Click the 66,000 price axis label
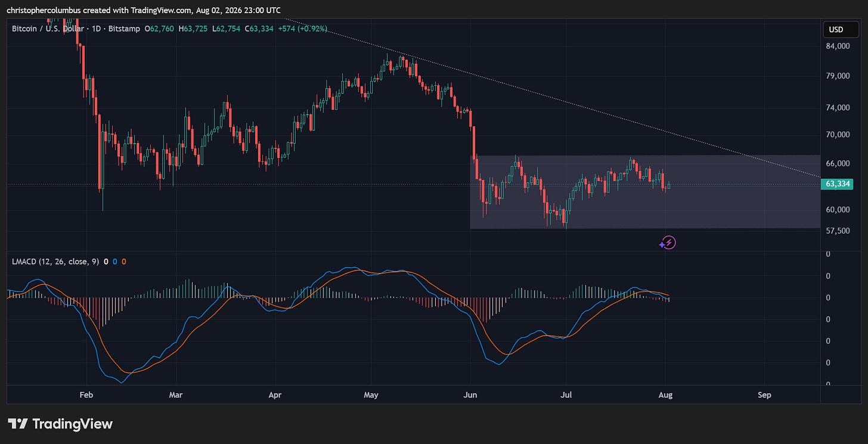 point(838,163)
